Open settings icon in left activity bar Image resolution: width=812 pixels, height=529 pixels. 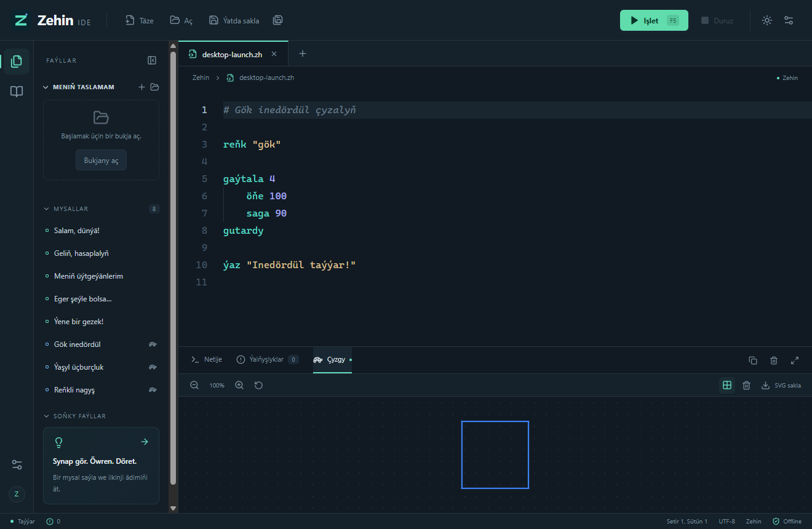pos(17,465)
